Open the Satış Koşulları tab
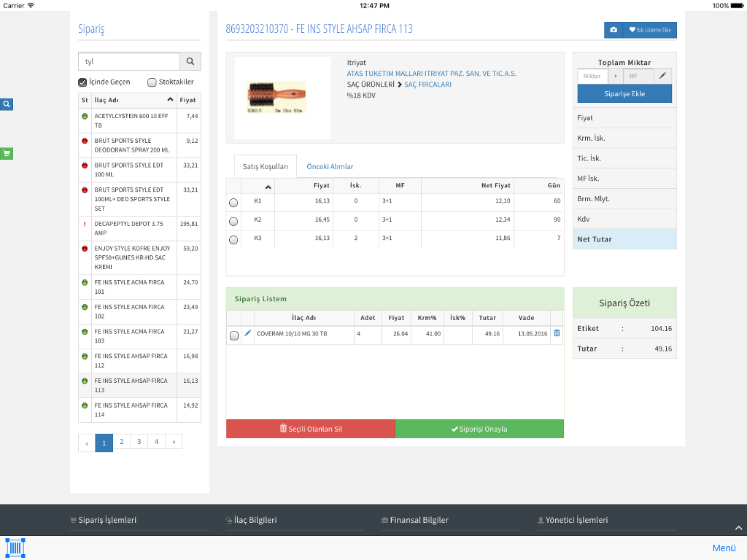Viewport: 747px width, 560px height. (x=266, y=166)
